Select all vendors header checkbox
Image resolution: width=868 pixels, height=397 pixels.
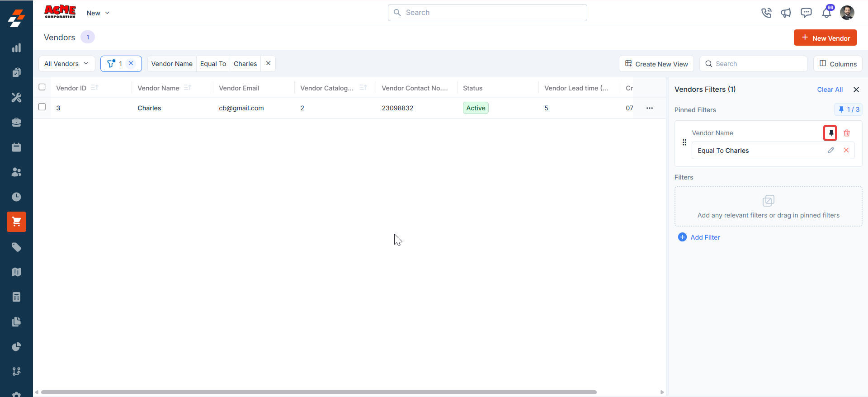coord(42,87)
